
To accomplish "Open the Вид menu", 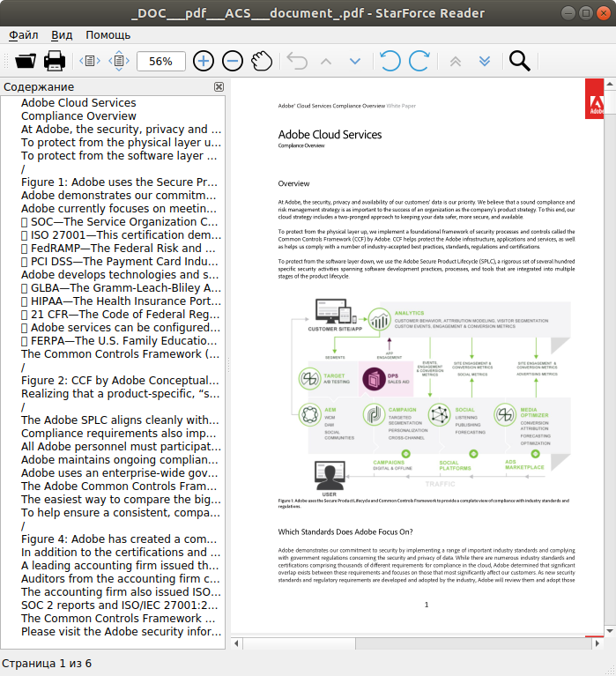I will 62,35.
